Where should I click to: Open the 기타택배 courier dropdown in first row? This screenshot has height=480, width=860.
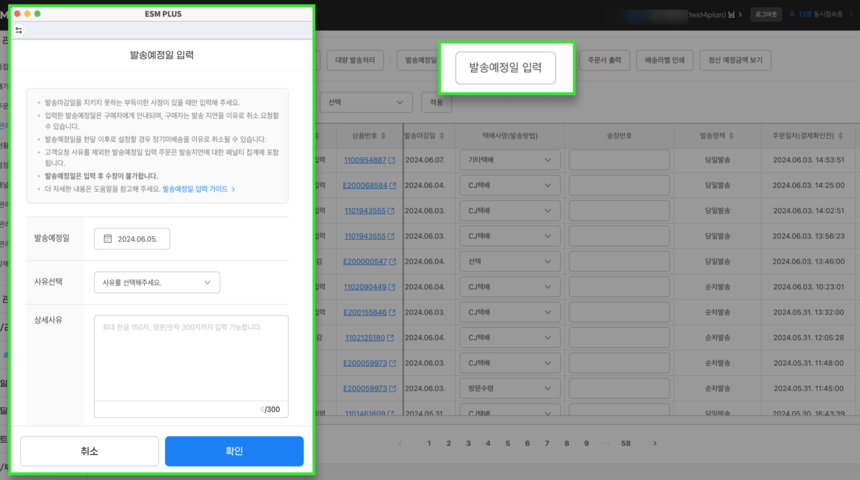(508, 160)
